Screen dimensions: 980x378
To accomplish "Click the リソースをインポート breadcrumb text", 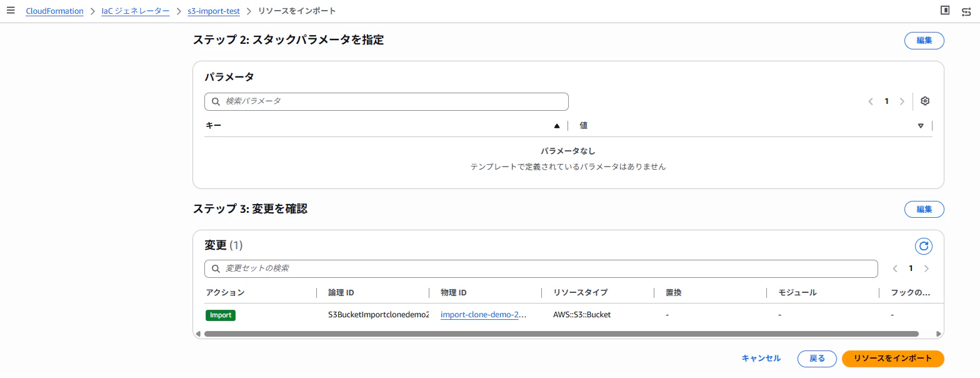I will pos(297,11).
